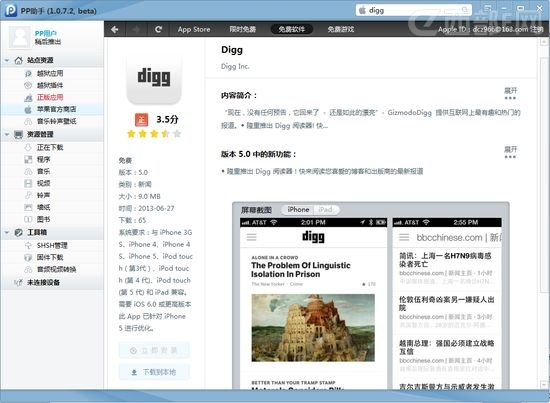
Task: Click the 越狱应用 sidebar icon
Action: click(28, 74)
